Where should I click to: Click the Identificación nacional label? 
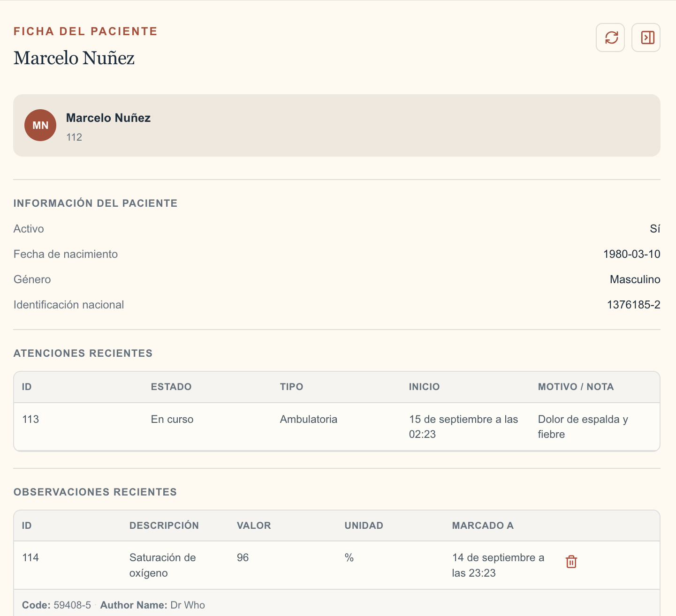coord(68,305)
